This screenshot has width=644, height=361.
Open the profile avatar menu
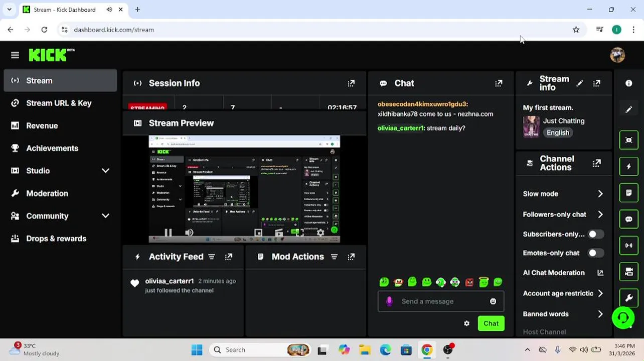click(x=617, y=55)
